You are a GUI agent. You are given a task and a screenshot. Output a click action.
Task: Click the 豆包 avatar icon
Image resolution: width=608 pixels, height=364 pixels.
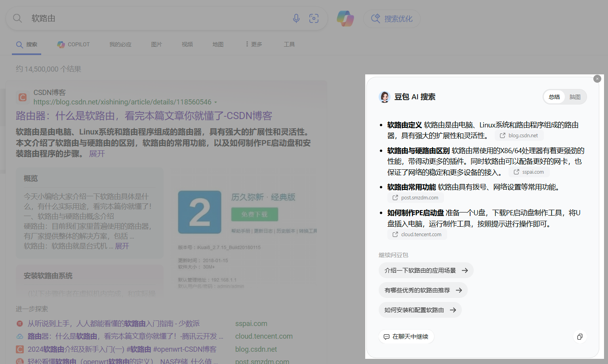pos(385,97)
